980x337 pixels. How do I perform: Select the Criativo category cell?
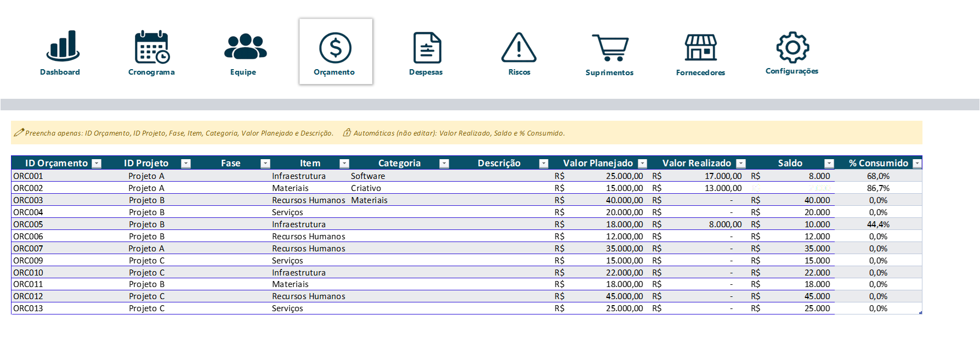(x=400, y=188)
